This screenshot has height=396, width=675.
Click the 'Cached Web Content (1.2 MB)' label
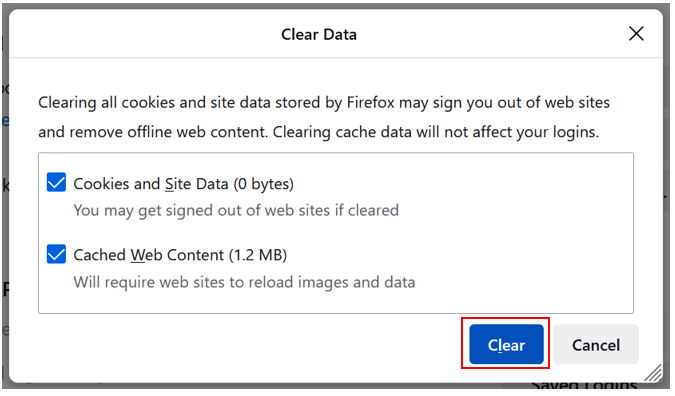point(180,255)
